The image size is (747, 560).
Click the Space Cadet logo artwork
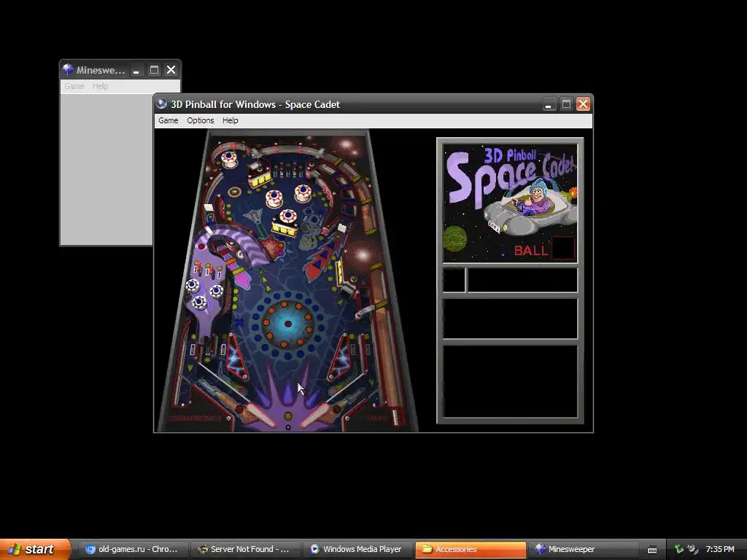pos(510,203)
